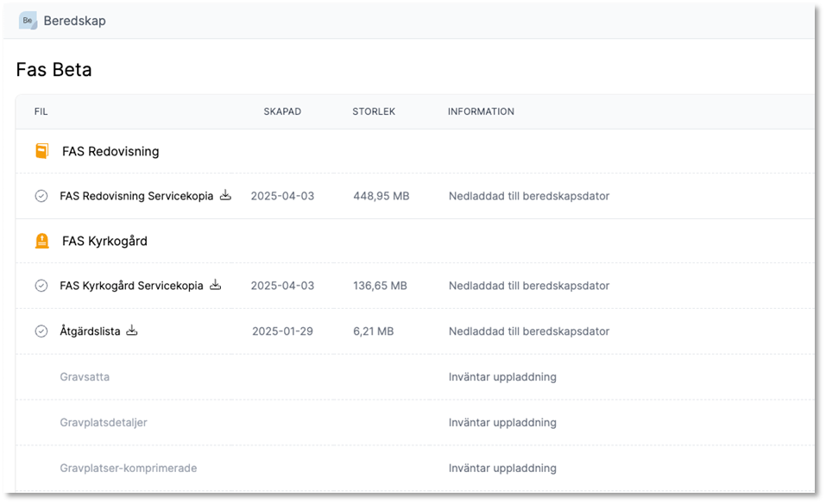Click download status text for FAS Kyrkogård Servicekopia
Image resolution: width=826 pixels, height=504 pixels.
pos(529,286)
